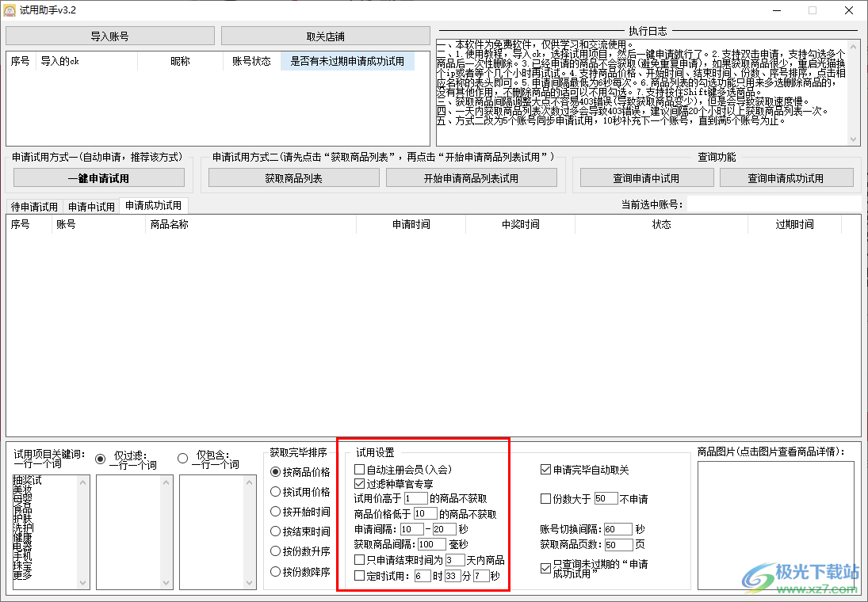Enable 定时试用 checkbox
Screen dimensions: 868x602
[359, 575]
